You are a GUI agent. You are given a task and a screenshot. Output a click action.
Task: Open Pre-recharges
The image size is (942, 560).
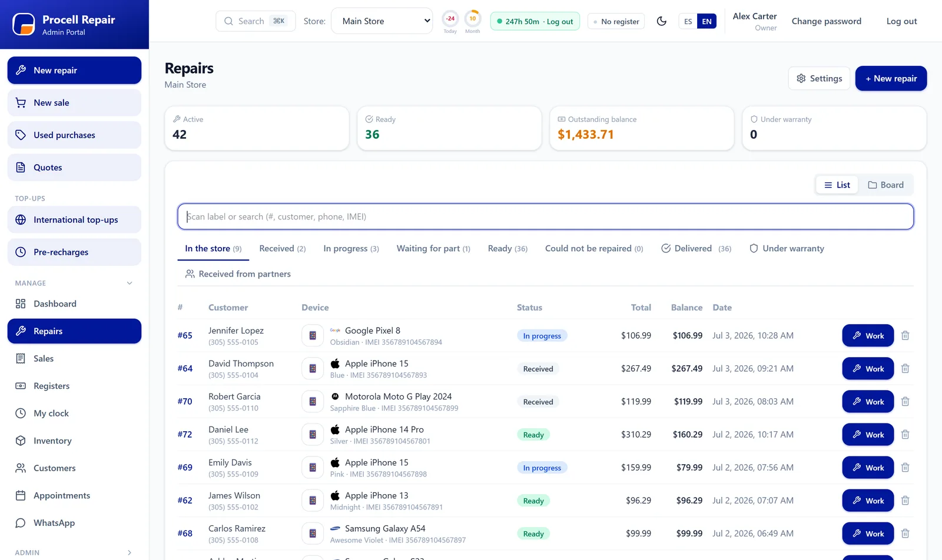(74, 252)
